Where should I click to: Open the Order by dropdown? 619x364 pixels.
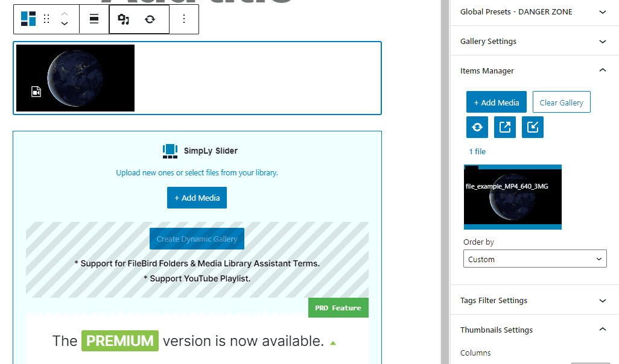click(x=535, y=259)
